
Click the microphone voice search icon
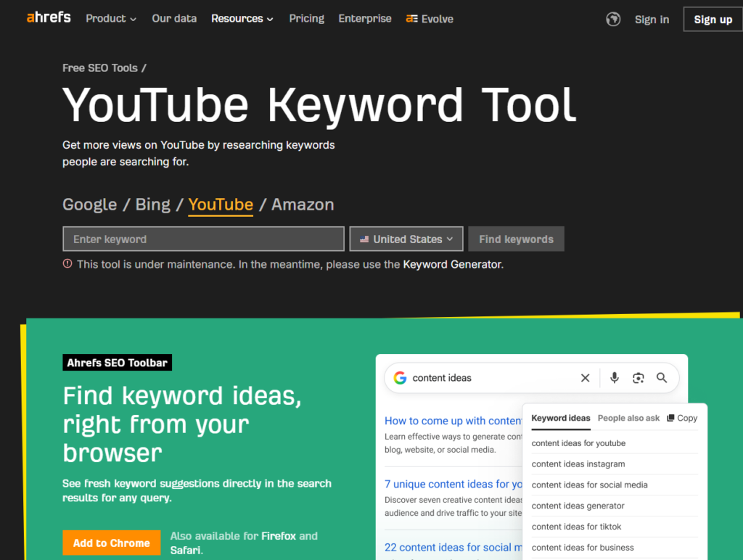pos(615,378)
